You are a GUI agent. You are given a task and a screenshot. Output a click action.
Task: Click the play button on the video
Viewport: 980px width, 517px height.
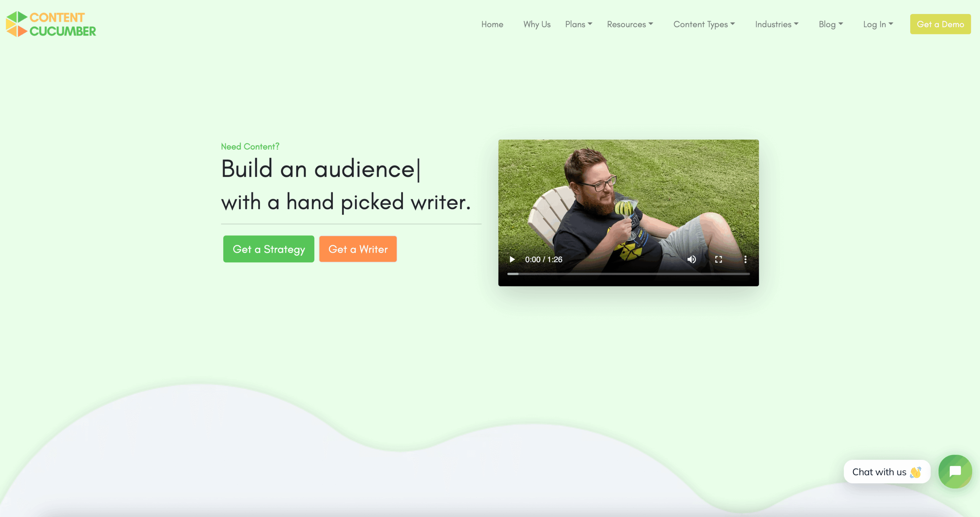pyautogui.click(x=513, y=259)
